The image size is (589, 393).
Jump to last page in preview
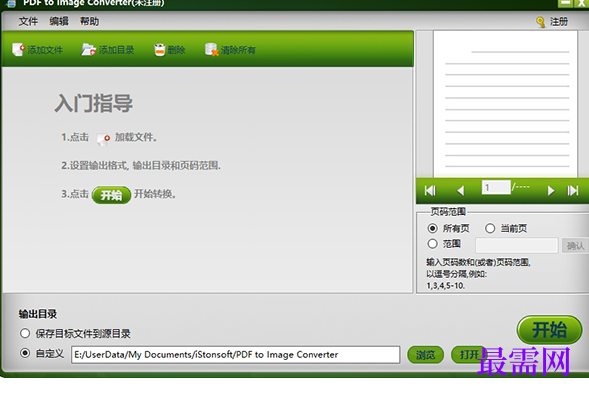click(x=573, y=191)
